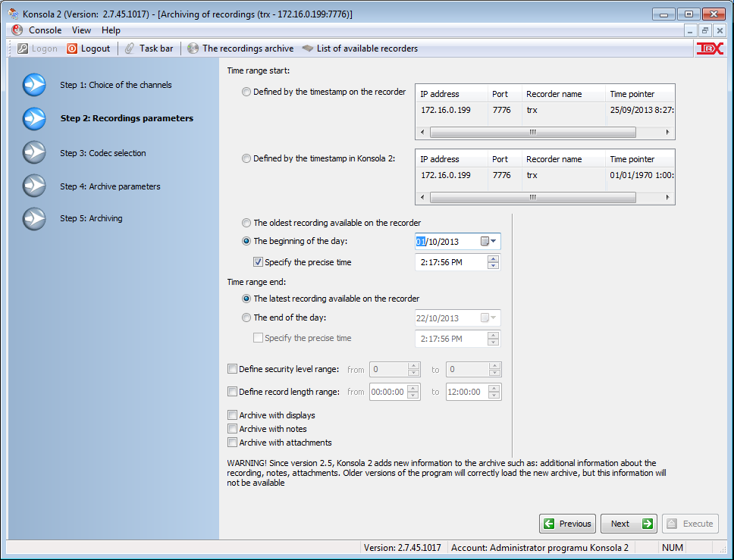This screenshot has width=734, height=560.
Task: Select 'The beginning of the day' option
Action: [246, 242]
